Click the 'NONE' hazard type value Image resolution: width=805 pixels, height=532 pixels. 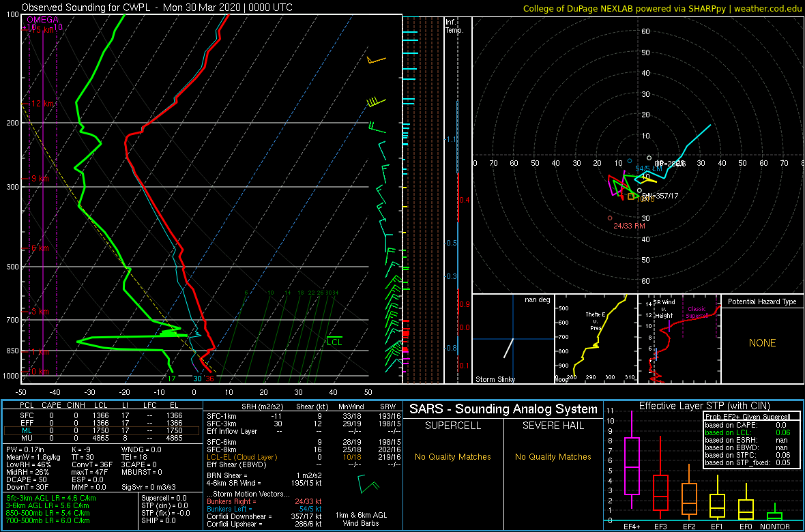coord(763,343)
